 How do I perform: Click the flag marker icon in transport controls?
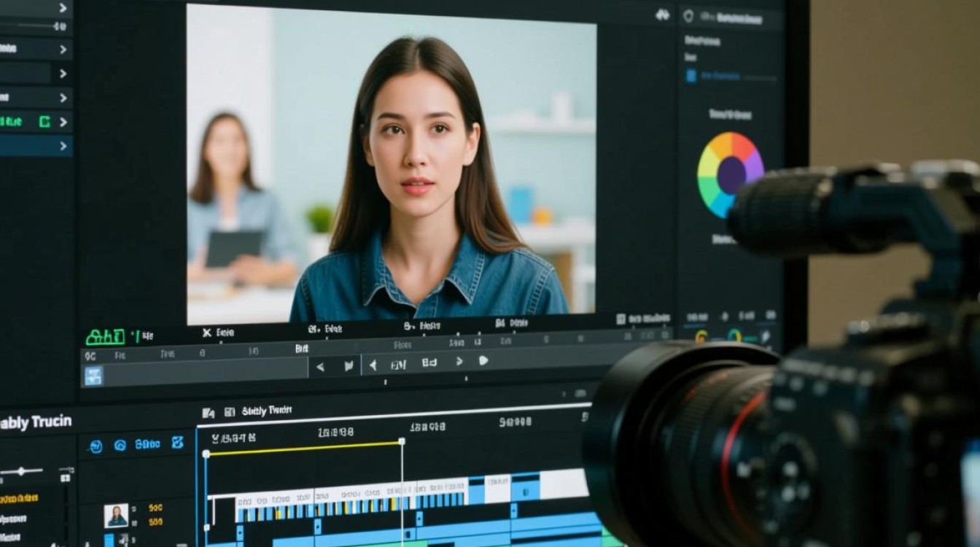[349, 365]
